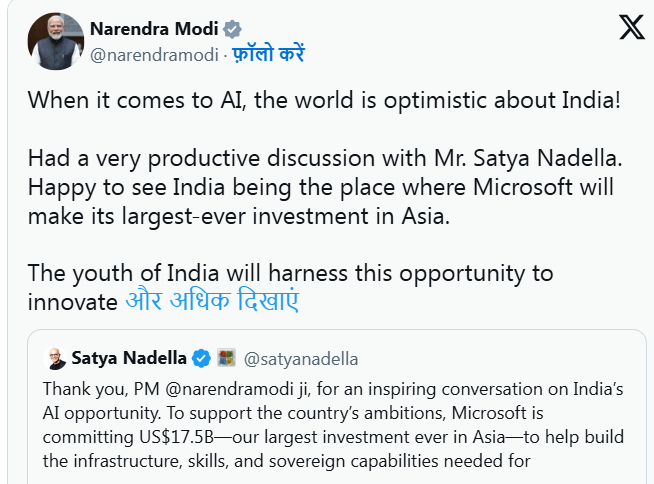
Task: Click the @satyanadella handle
Action: coord(301,358)
